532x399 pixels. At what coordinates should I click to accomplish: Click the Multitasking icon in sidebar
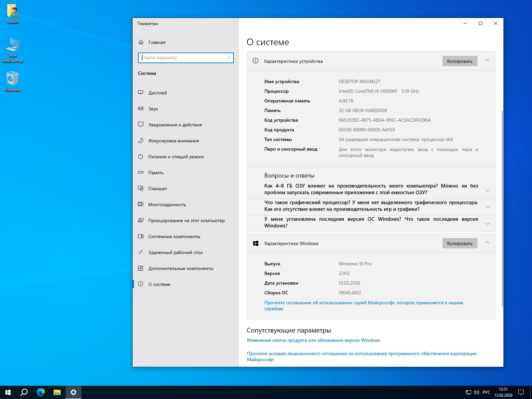(141, 204)
